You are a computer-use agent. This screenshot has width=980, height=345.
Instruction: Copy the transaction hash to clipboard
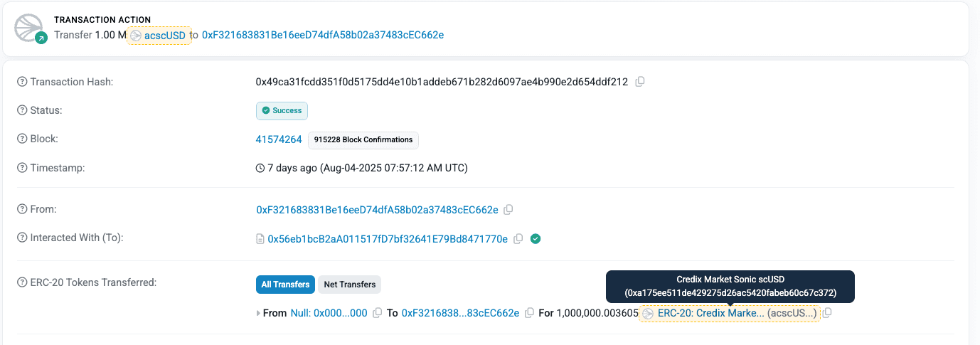[x=639, y=82]
